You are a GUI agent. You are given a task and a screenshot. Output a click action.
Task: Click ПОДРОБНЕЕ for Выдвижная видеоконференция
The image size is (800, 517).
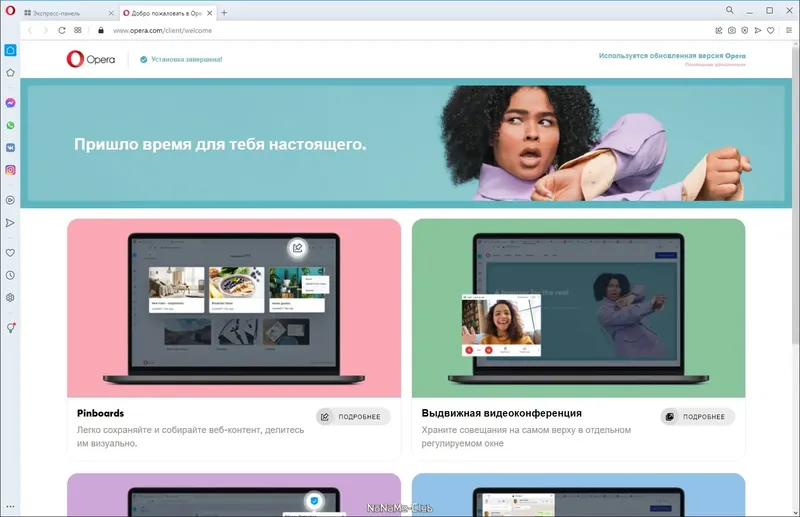point(697,416)
